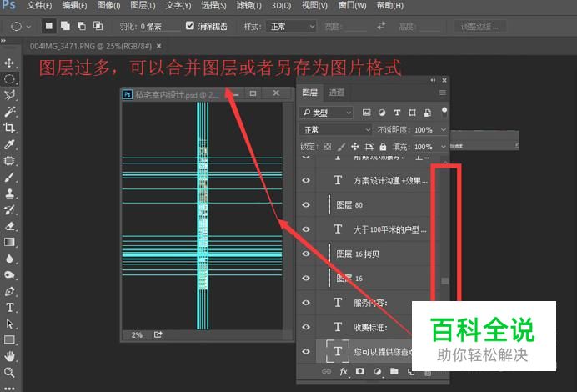577x392 pixels.
Task: Select the Eraser tool
Action: pos(9,226)
